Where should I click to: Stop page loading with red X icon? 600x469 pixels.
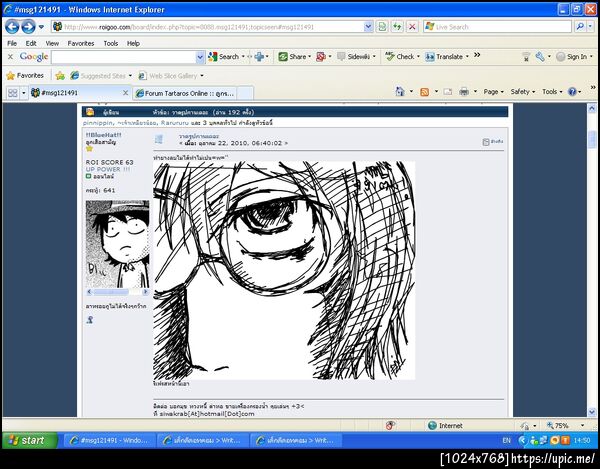412,27
